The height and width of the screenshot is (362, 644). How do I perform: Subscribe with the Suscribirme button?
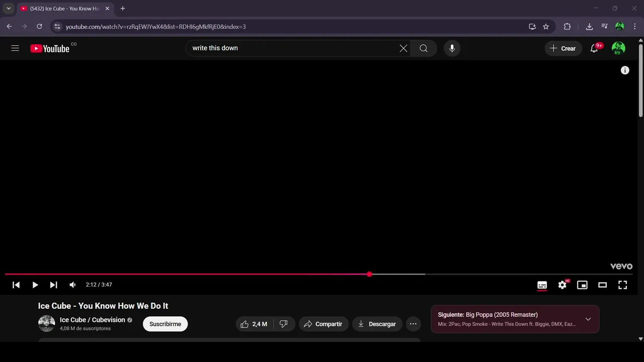pos(165,324)
